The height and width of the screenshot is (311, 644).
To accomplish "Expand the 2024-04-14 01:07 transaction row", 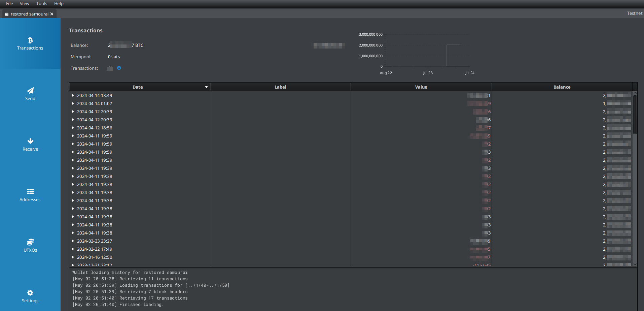I will click(73, 103).
